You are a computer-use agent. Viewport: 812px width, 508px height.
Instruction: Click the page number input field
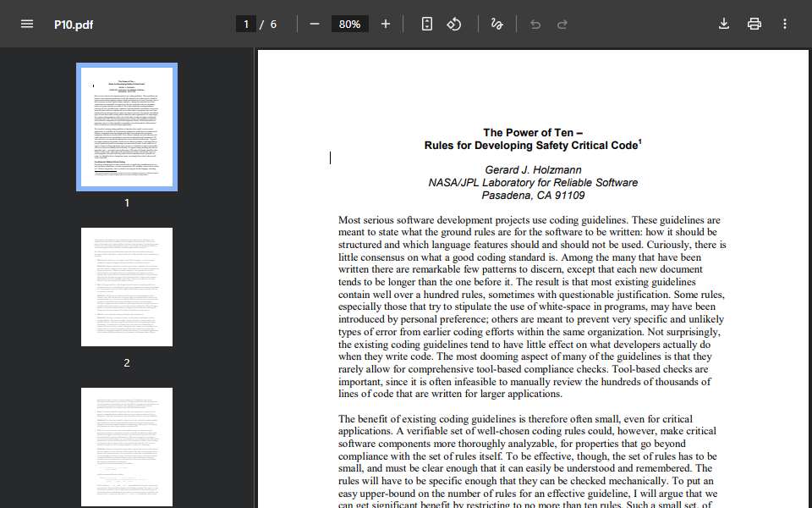pyautogui.click(x=246, y=24)
